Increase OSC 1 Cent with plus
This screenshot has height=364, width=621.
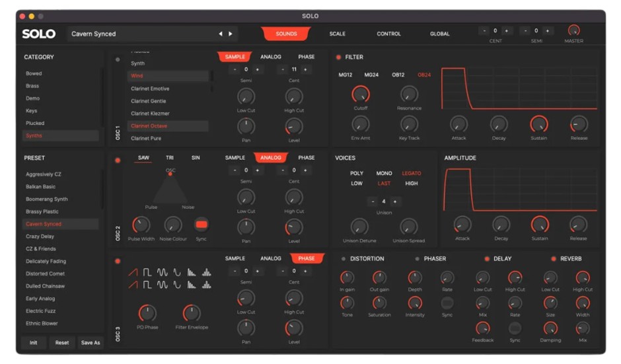click(305, 69)
